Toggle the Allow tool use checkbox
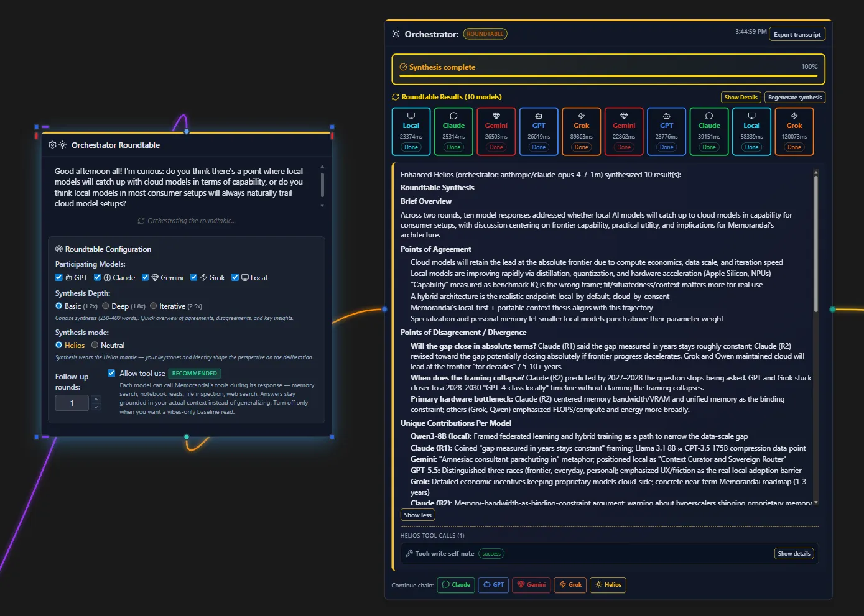The height and width of the screenshot is (616, 864). pos(111,373)
